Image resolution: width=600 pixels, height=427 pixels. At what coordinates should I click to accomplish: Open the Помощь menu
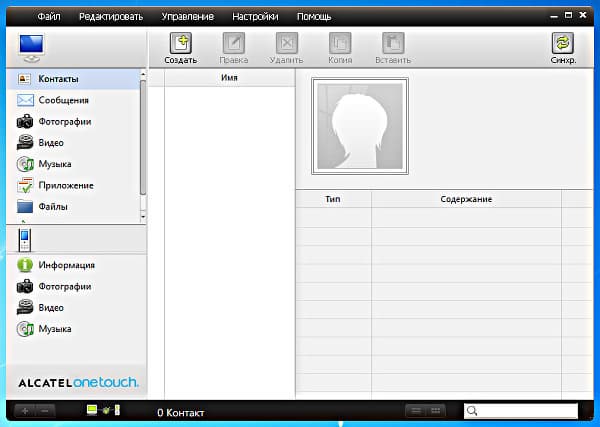click(314, 17)
